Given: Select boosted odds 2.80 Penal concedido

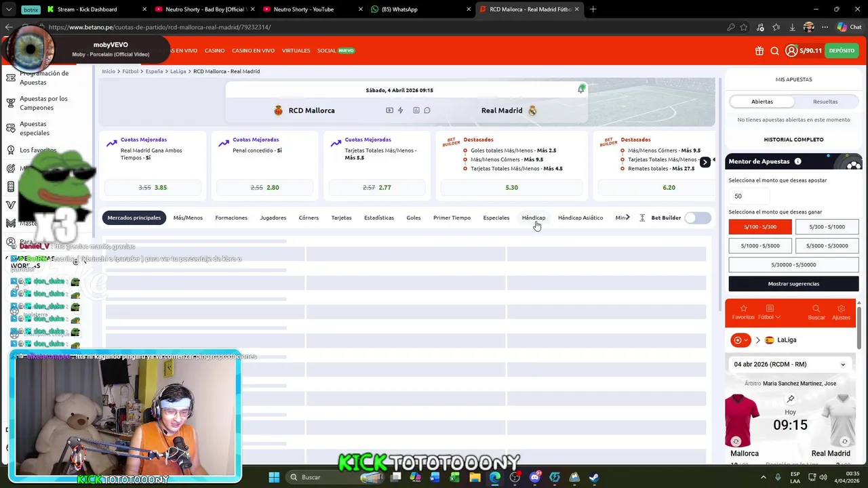Looking at the screenshot, I should [264, 188].
